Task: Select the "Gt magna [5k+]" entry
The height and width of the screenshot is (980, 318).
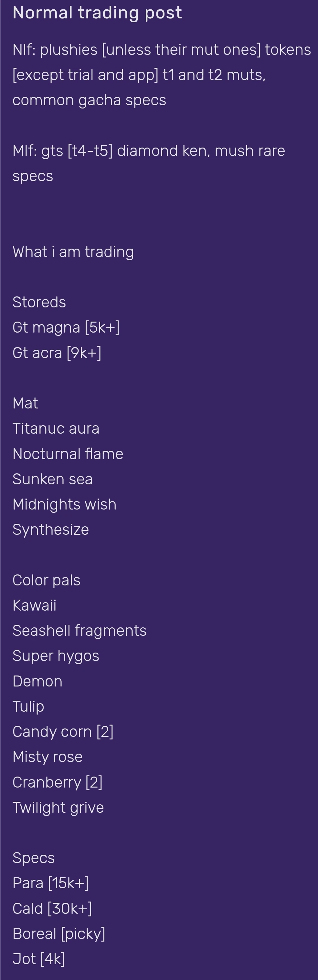Action: coord(66,327)
